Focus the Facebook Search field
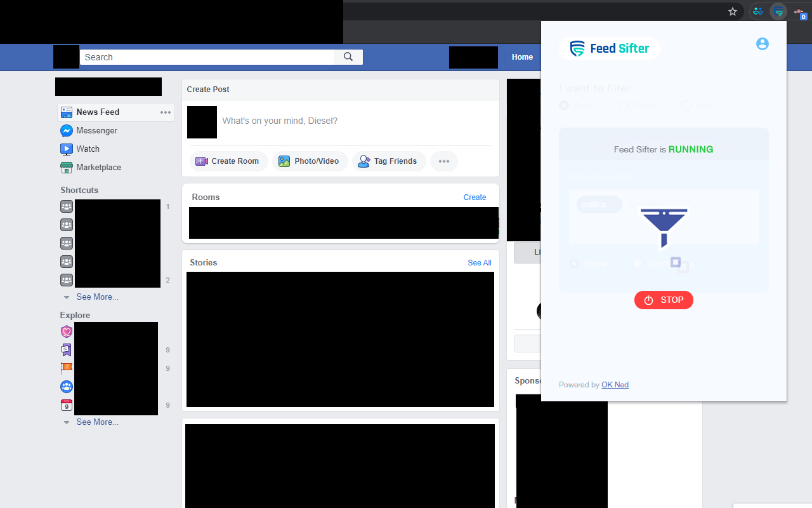Viewport: 812px width, 508px height. click(x=207, y=57)
